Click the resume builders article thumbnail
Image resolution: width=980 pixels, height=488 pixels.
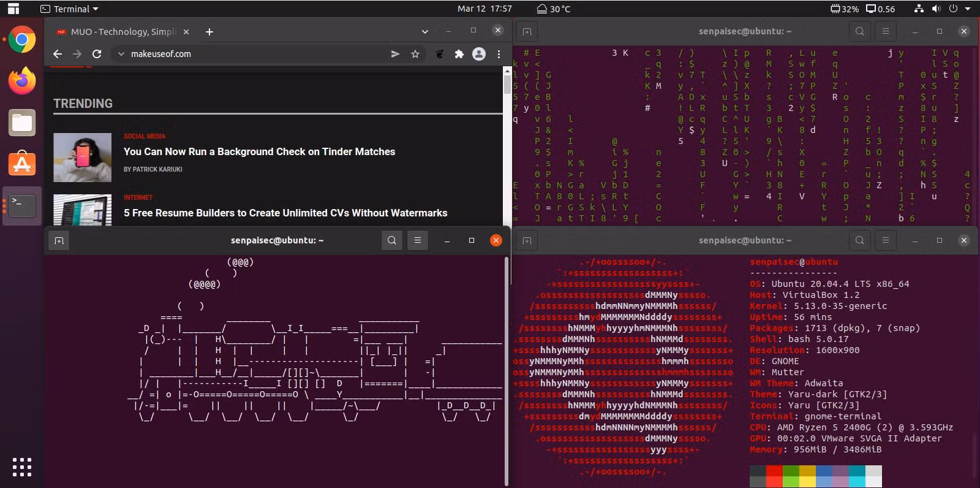(x=82, y=210)
